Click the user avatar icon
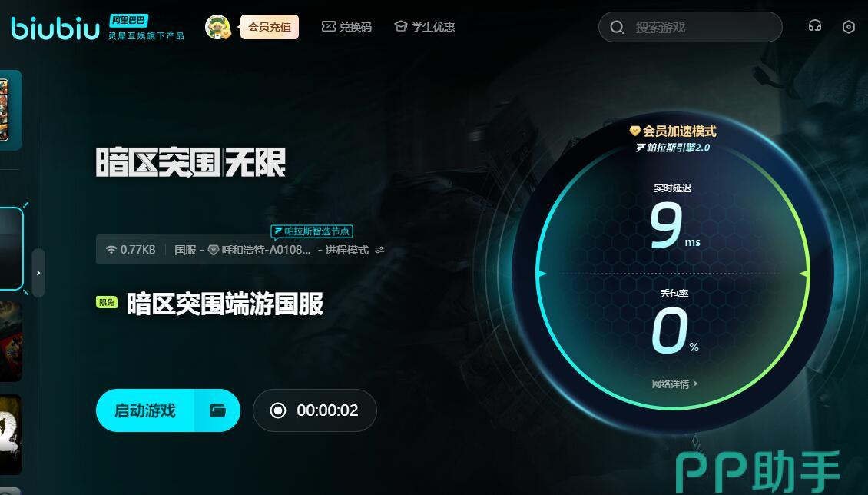868x495 pixels. 217,27
